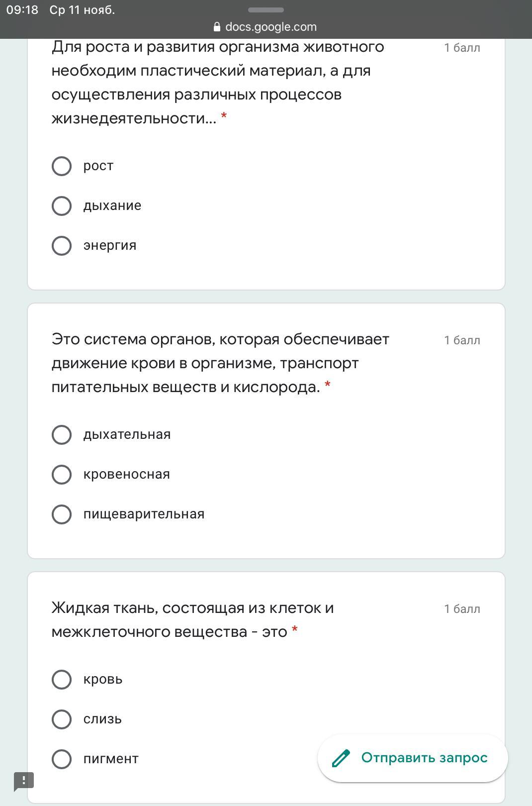Tap the padlock icon beside docs.google.com
Image resolution: width=532 pixels, height=806 pixels.
tap(217, 27)
